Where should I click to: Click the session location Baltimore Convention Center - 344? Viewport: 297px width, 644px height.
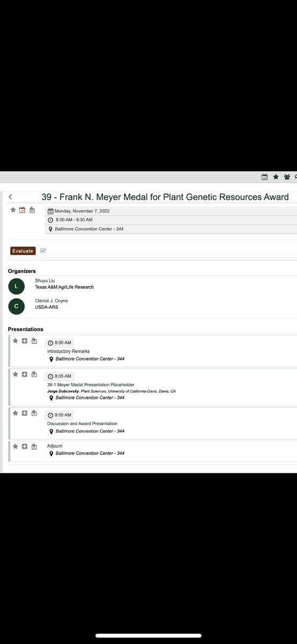(x=90, y=229)
